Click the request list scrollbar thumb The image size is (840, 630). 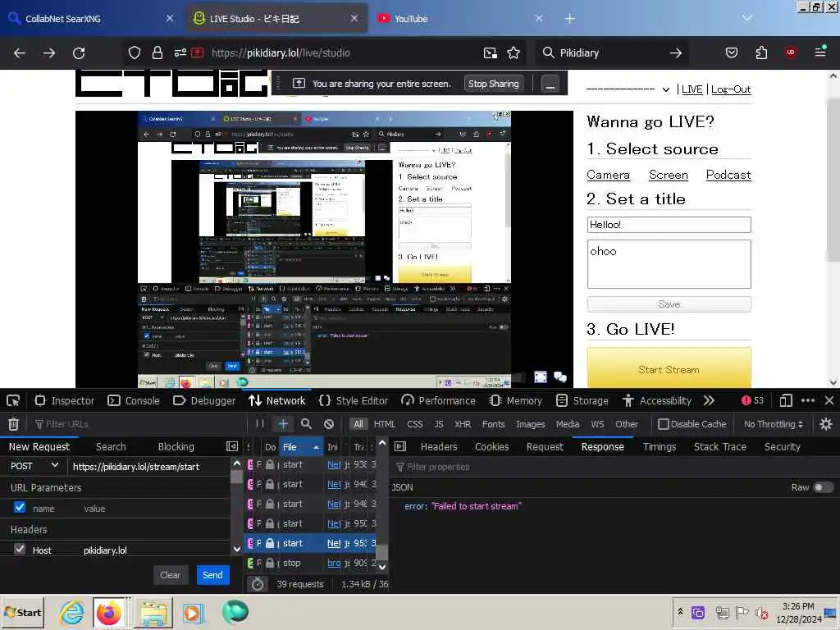coord(381,552)
